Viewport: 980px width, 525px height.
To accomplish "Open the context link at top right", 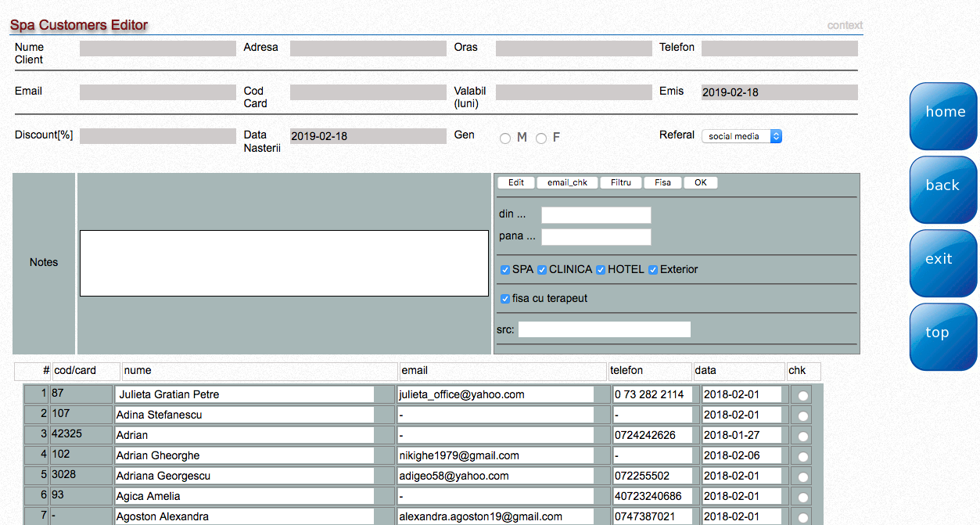I will (x=845, y=25).
